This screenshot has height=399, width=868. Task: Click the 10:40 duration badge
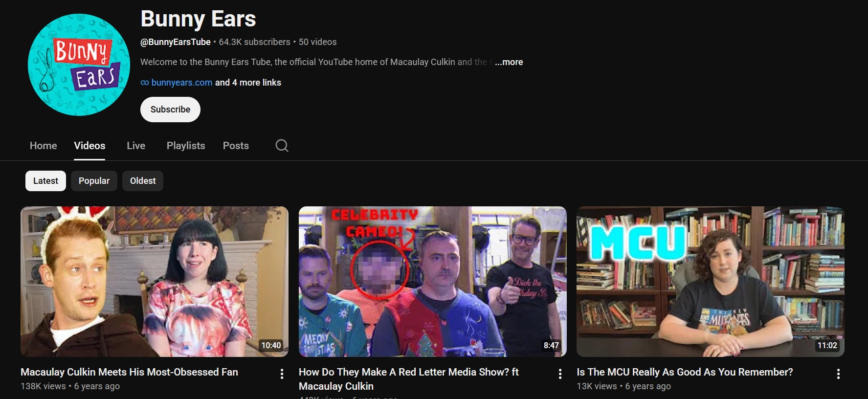(x=271, y=346)
